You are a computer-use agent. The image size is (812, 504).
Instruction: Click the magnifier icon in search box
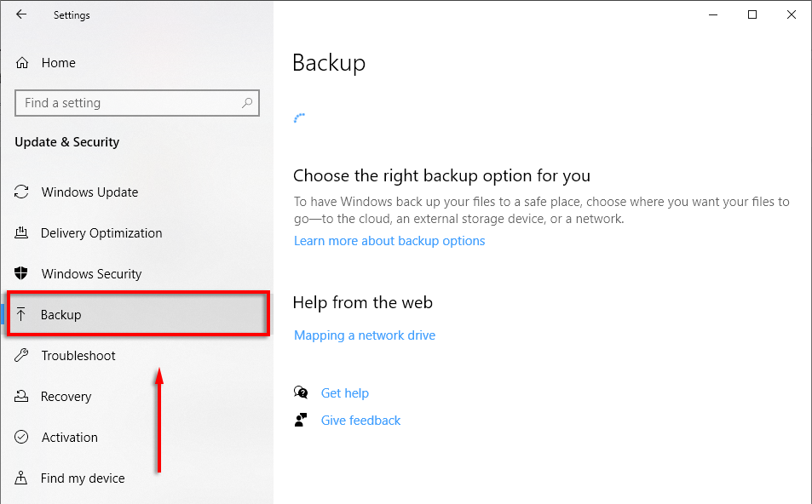(x=247, y=103)
